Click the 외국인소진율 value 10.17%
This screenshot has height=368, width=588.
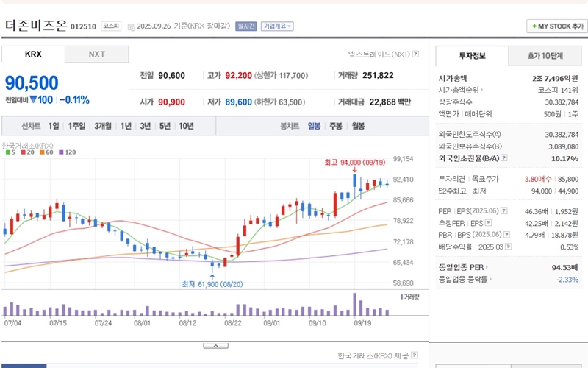tap(564, 158)
